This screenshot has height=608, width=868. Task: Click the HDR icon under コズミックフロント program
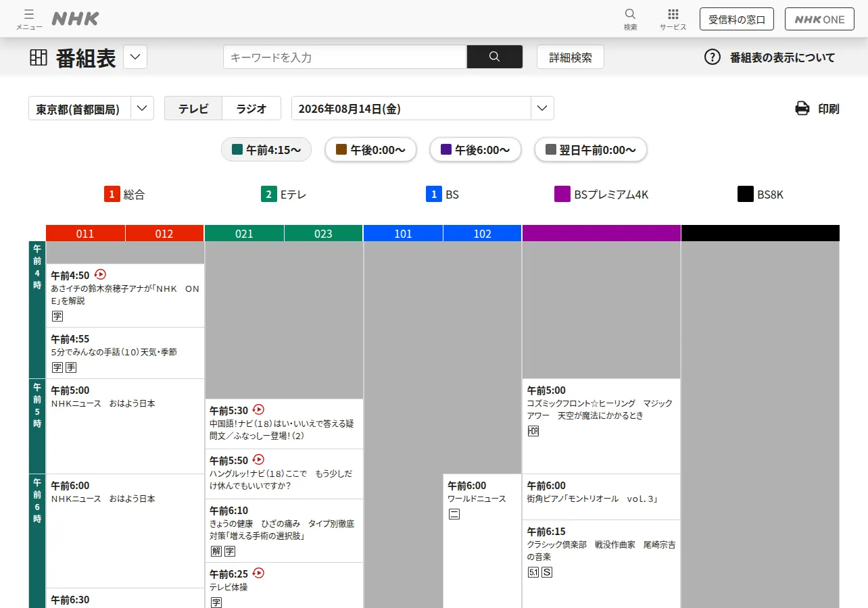pyautogui.click(x=533, y=431)
